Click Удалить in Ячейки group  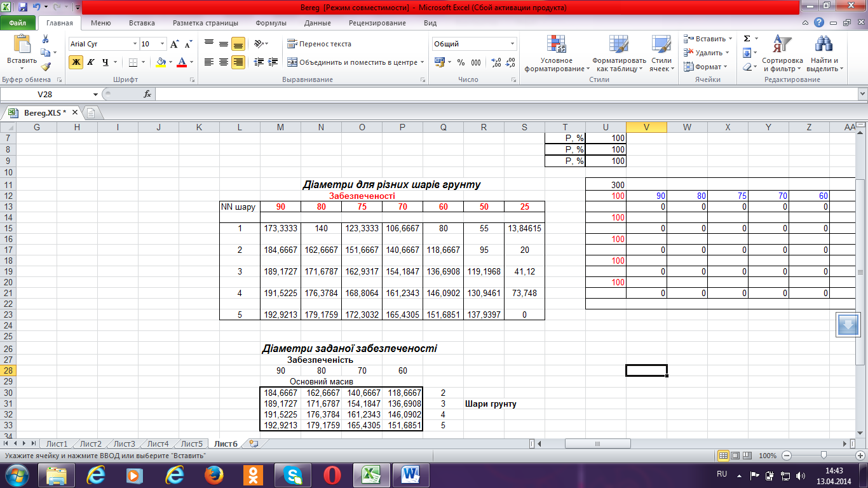(x=709, y=53)
